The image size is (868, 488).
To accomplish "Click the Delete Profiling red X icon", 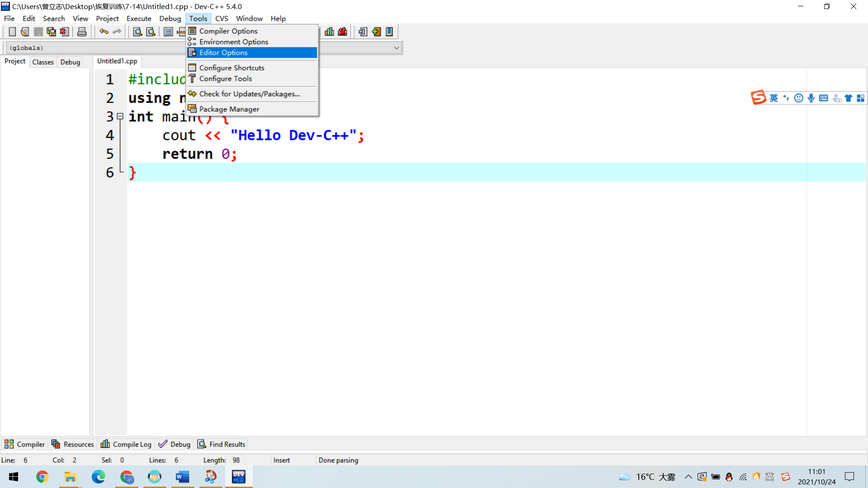I will click(342, 32).
